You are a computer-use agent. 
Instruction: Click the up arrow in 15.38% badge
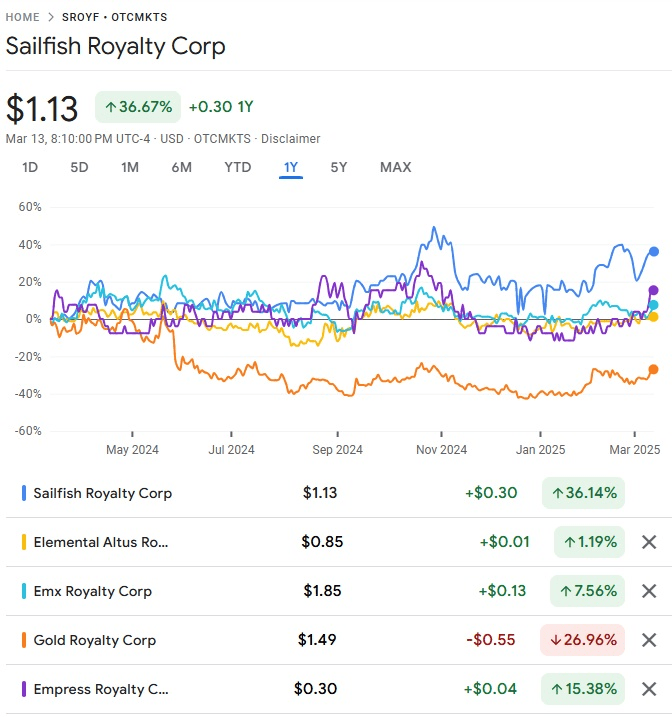(556, 689)
